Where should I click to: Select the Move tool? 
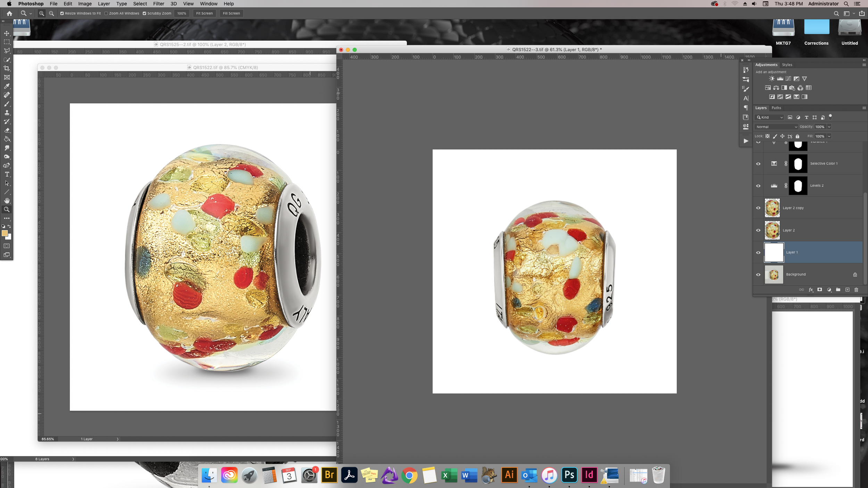7,33
